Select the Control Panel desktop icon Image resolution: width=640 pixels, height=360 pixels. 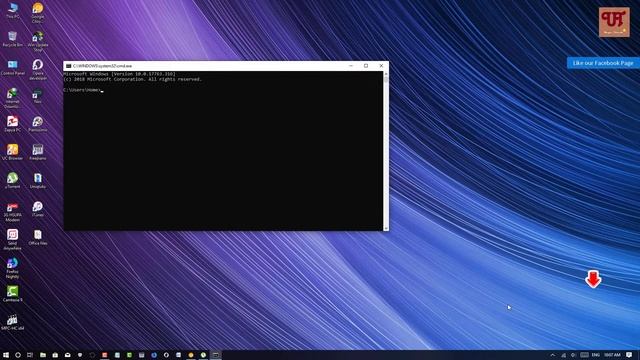pos(13,67)
